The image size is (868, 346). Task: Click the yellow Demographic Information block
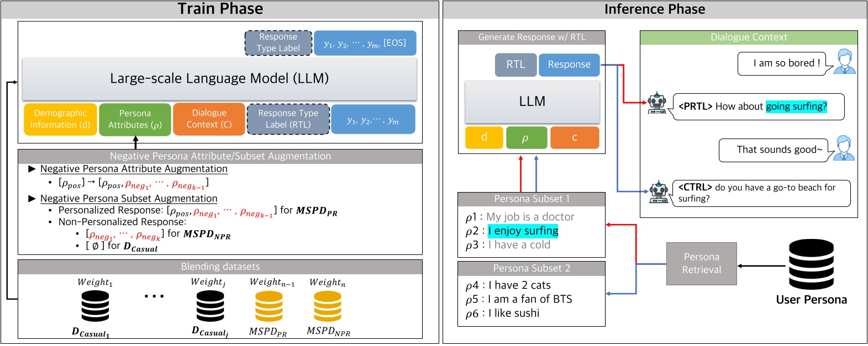[60, 119]
